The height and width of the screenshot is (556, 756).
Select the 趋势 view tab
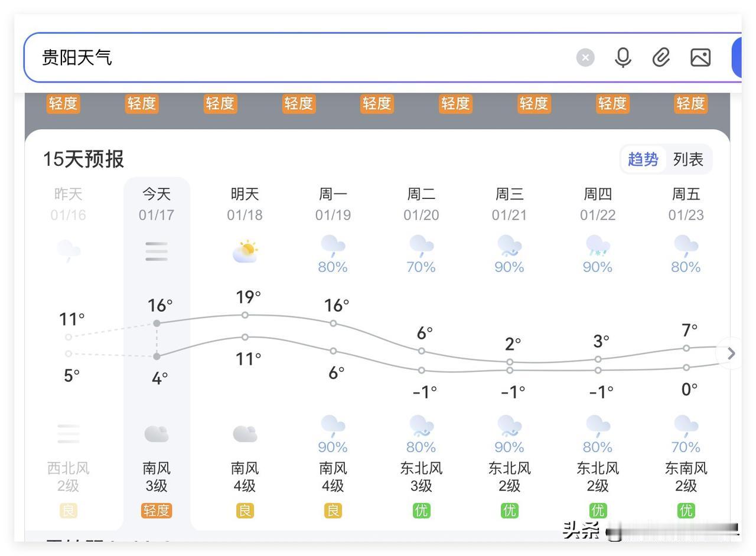643,159
